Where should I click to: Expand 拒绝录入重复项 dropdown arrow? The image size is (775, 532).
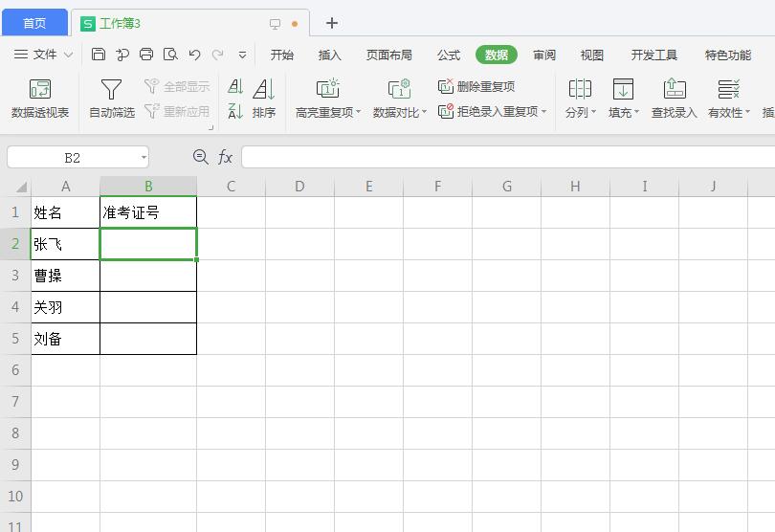click(543, 111)
